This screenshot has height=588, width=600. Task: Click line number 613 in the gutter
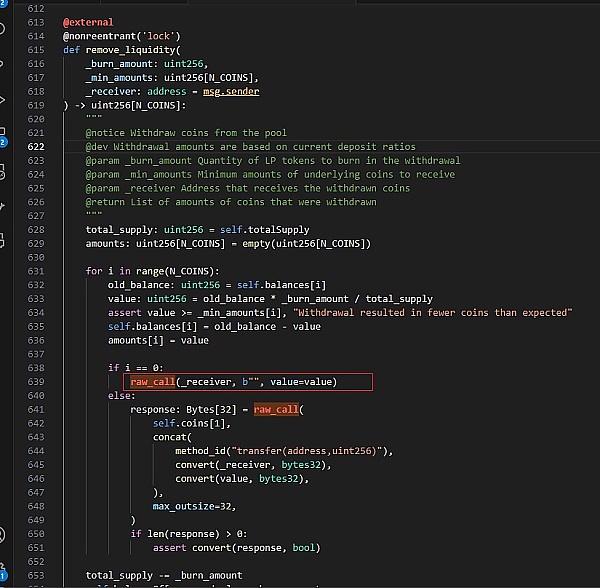tap(36, 22)
